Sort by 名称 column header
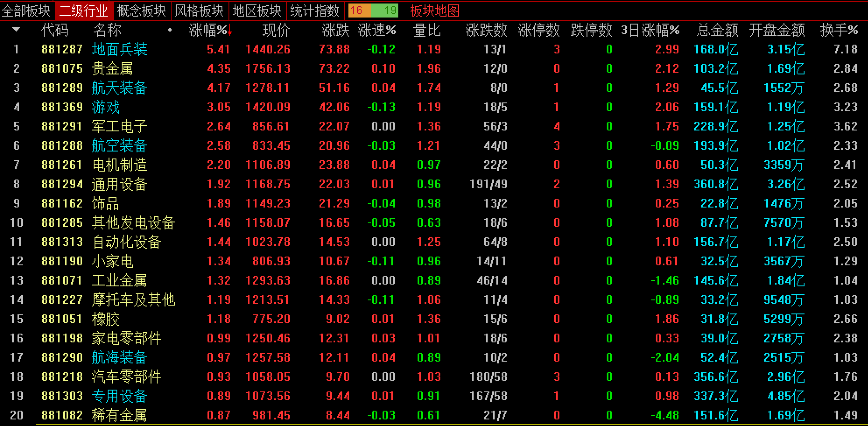868x426 pixels. 107,30
